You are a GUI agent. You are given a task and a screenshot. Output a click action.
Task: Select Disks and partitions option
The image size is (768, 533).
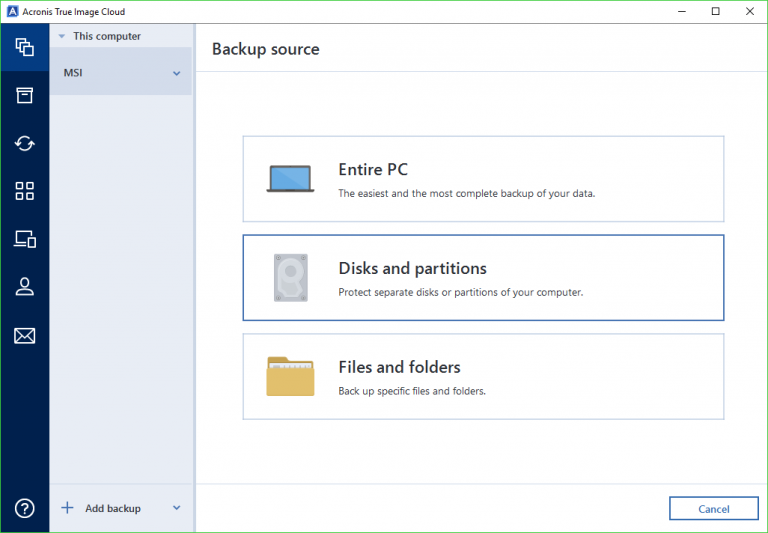483,278
